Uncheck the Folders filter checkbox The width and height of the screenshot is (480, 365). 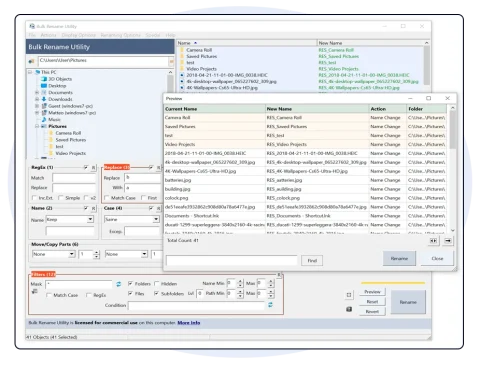[x=130, y=284]
